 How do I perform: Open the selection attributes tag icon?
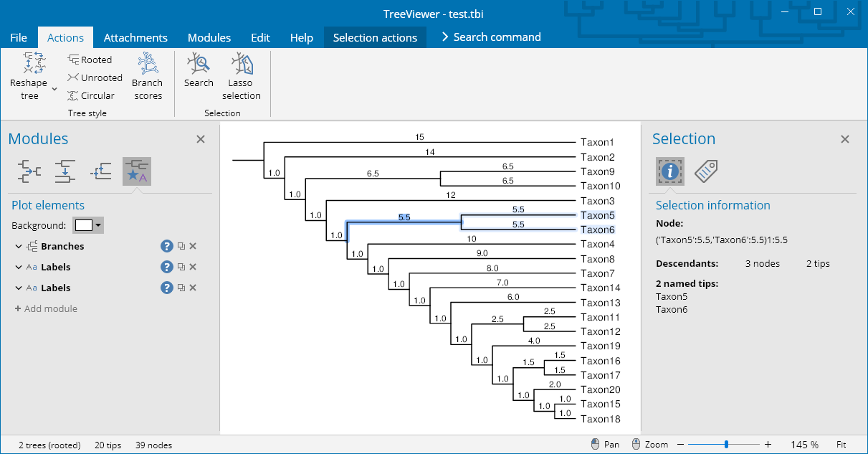coord(706,171)
